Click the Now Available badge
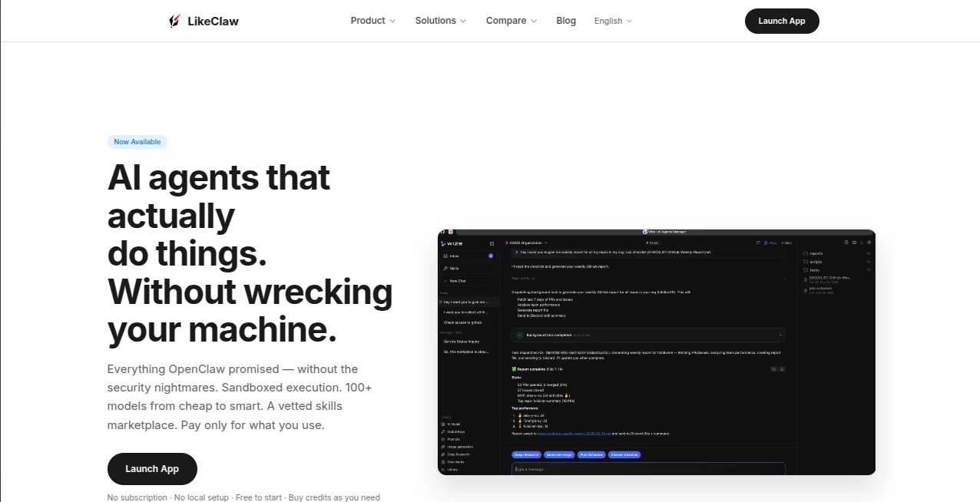 tap(137, 142)
